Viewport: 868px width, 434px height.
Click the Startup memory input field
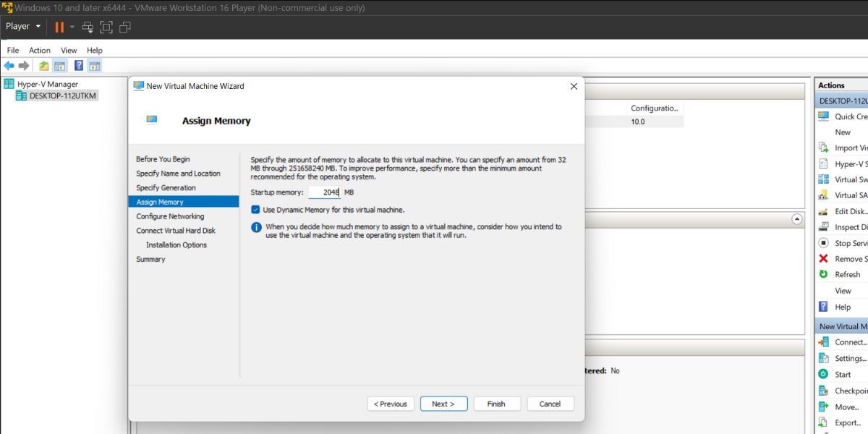(x=325, y=192)
